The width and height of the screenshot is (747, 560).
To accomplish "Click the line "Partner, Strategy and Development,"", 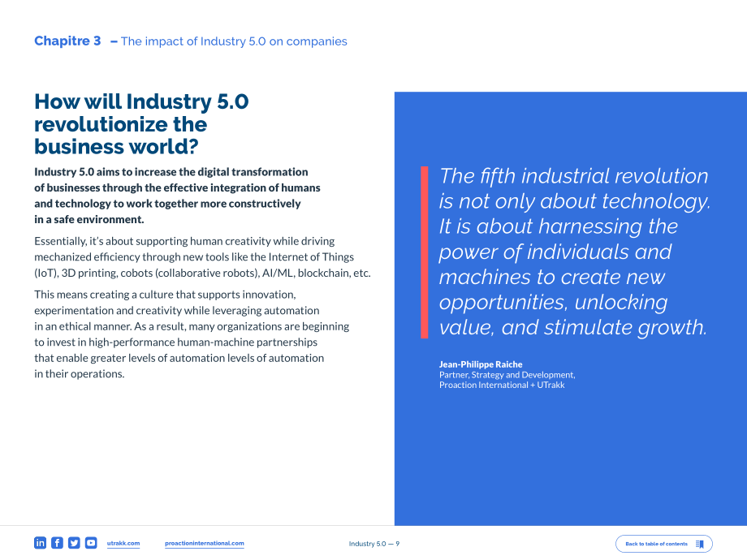I will coord(507,375).
